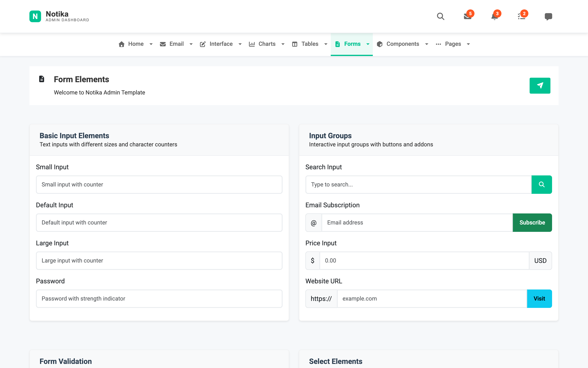
Task: Open notifications bell icon with badge 3
Action: [x=494, y=16]
